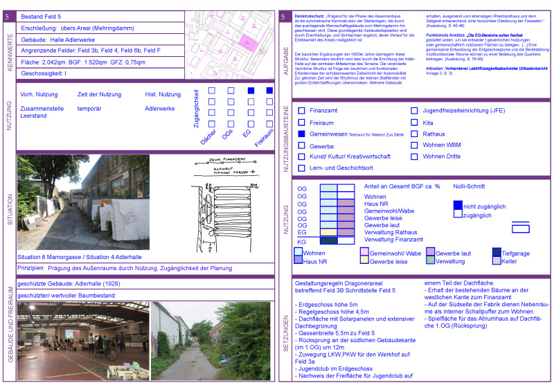Open the Marmorgasse alley photo
The height and width of the screenshot is (392, 554).
(x=83, y=202)
